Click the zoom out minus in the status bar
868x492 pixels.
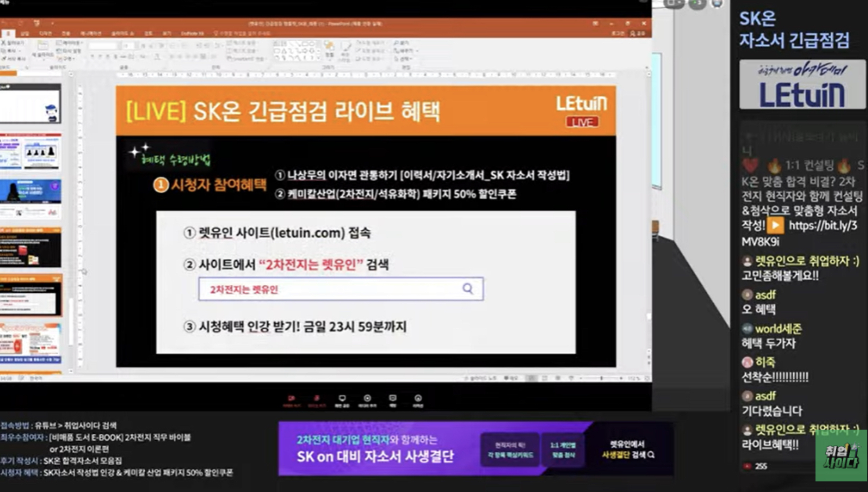pyautogui.click(x=581, y=378)
